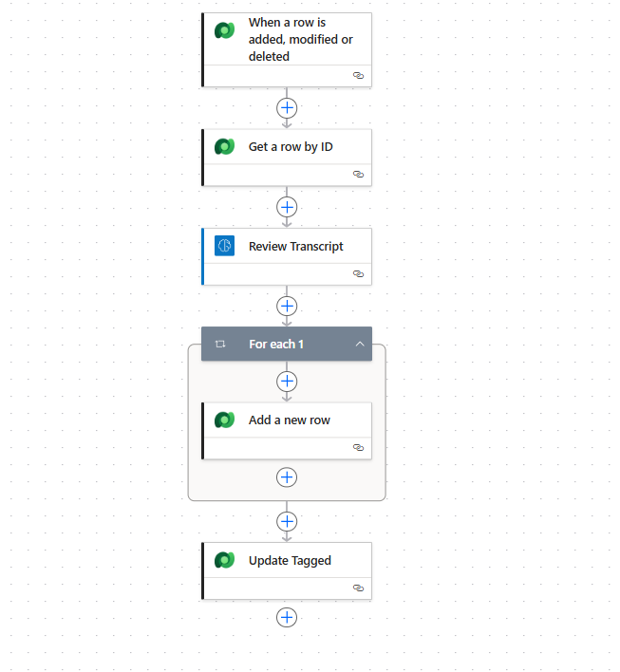Add action below Review Transcript
Viewport: 620px width, 672px height.
click(287, 306)
